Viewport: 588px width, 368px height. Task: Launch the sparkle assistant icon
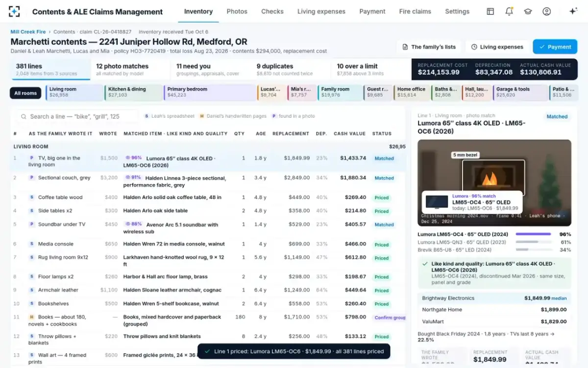[573, 11]
